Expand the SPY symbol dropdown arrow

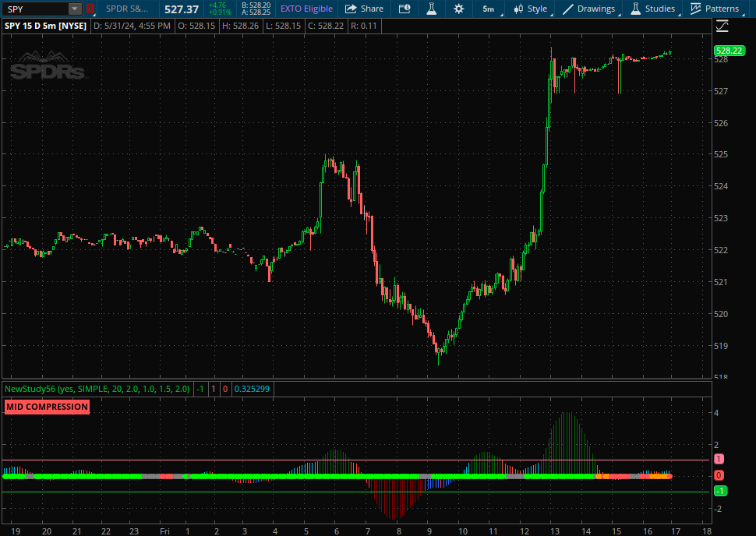tap(74, 9)
